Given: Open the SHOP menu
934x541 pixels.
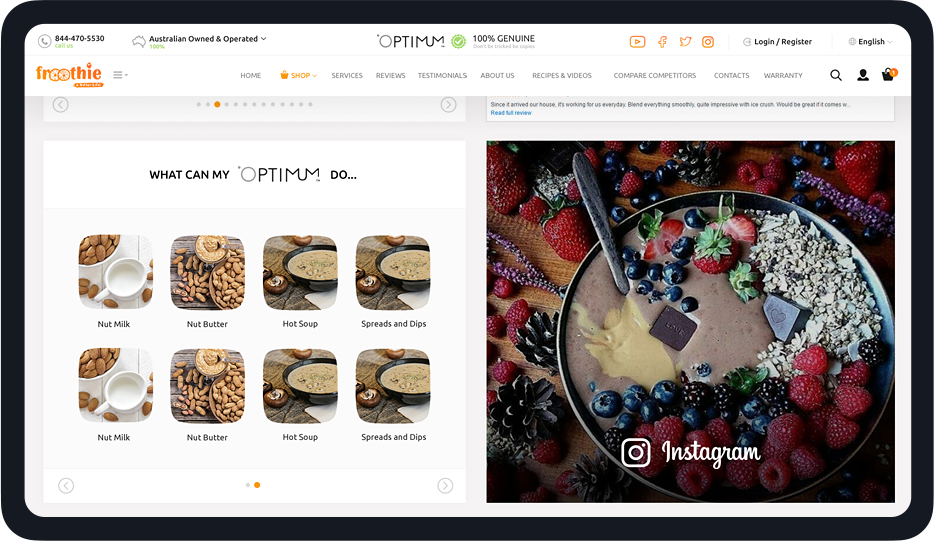Looking at the screenshot, I should coord(298,76).
